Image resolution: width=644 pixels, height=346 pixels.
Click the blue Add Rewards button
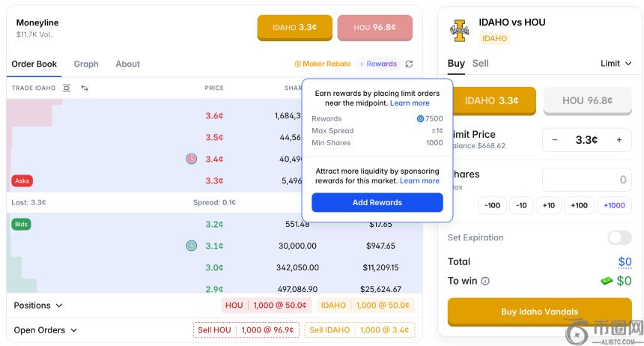click(377, 202)
